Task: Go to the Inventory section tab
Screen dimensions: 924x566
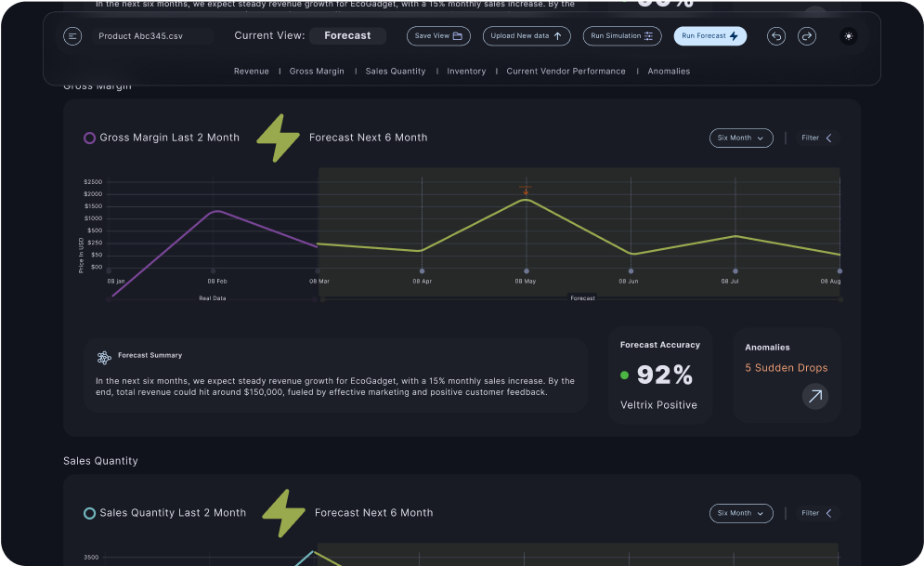Action: click(x=466, y=71)
